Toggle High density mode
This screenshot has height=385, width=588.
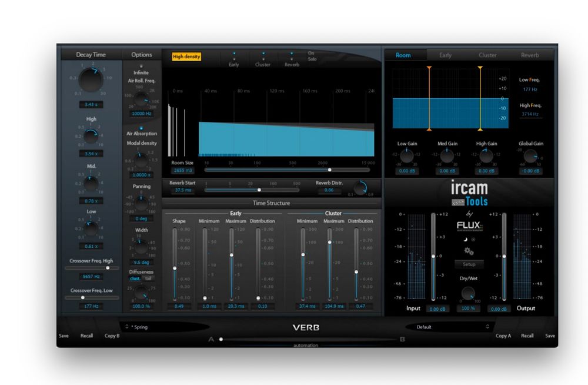coord(187,57)
